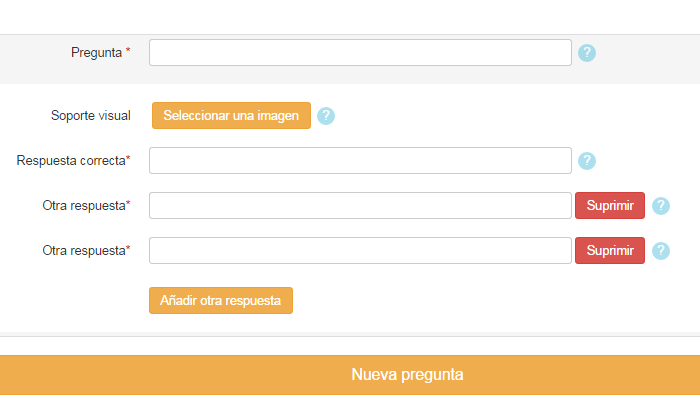Open help icon beside second Suprimir button
The height and width of the screenshot is (400, 700).
[x=661, y=251]
